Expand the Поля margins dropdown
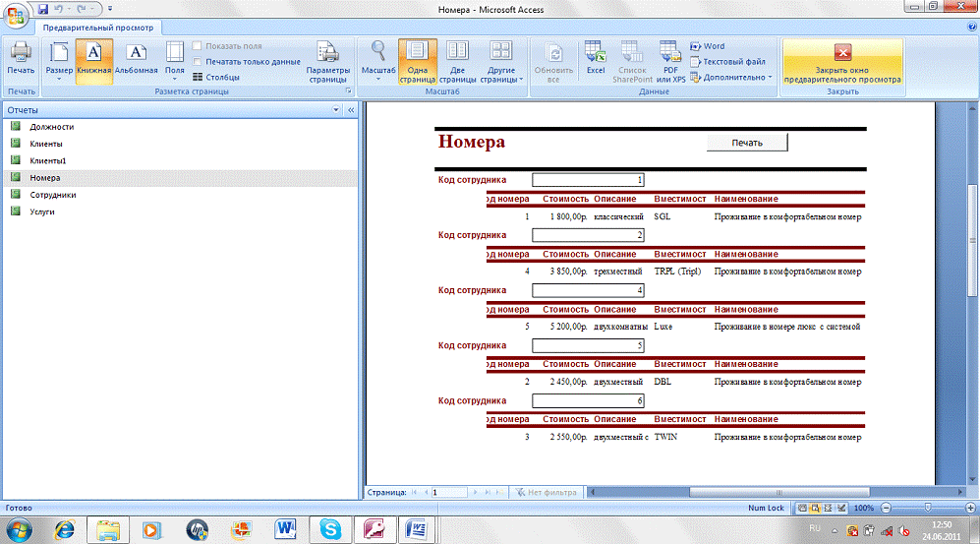The height and width of the screenshot is (544, 980). (x=174, y=61)
